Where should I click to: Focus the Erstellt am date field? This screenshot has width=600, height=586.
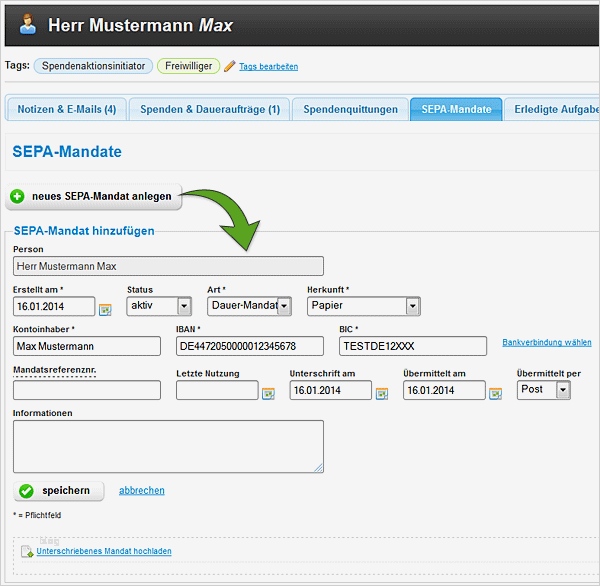click(x=54, y=306)
